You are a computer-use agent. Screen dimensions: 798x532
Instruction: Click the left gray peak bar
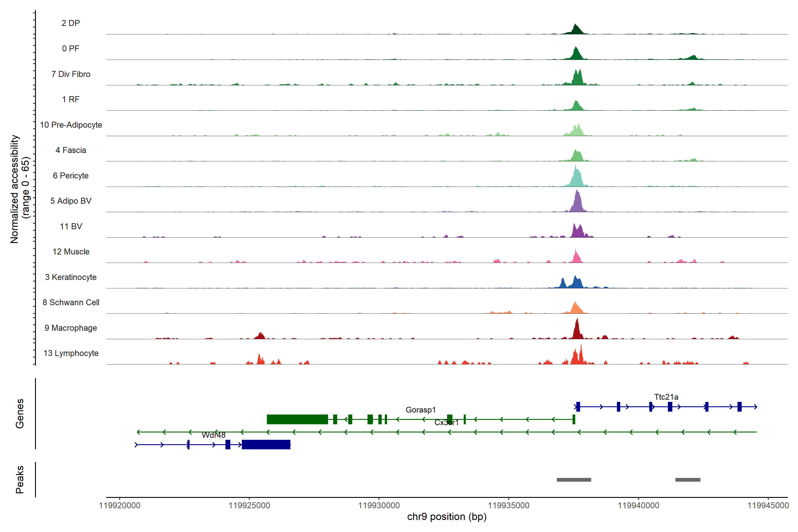pyautogui.click(x=574, y=480)
